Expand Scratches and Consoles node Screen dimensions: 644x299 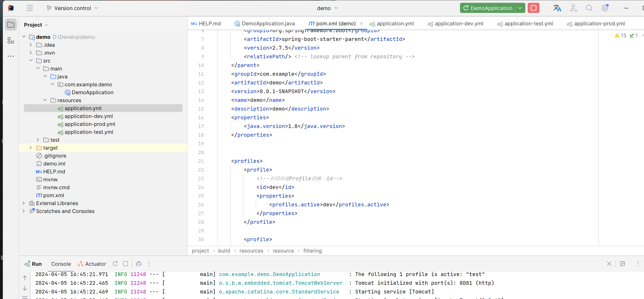point(24,211)
